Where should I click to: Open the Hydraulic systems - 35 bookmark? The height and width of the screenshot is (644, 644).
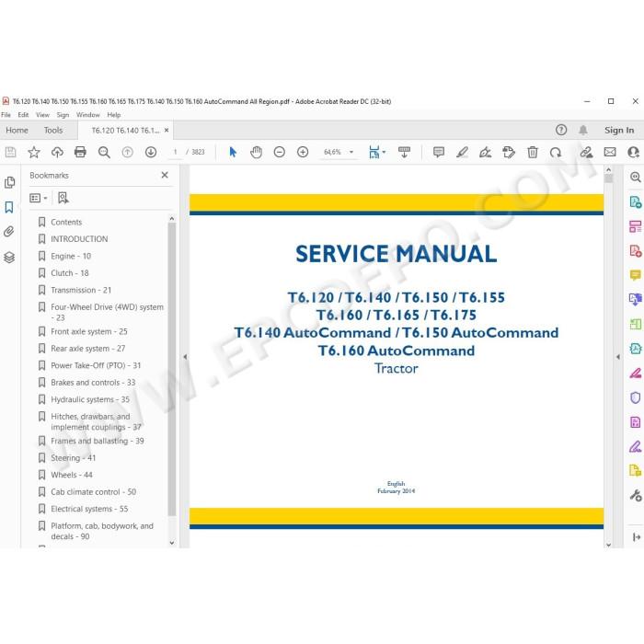pyautogui.click(x=90, y=399)
